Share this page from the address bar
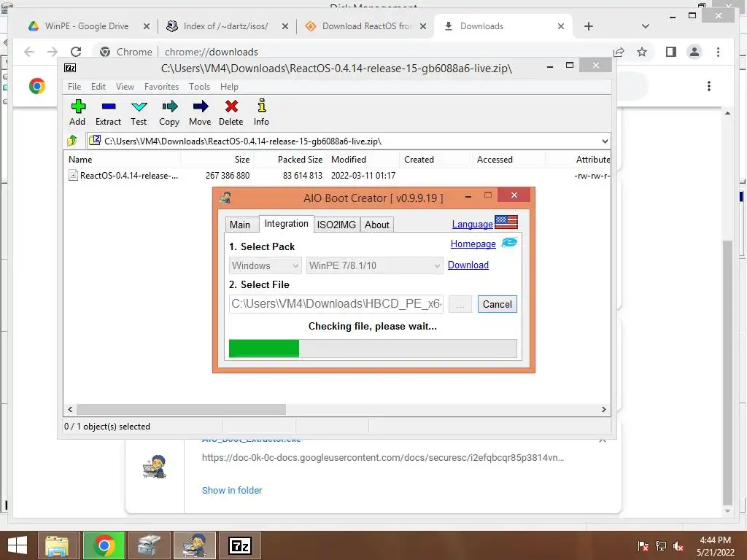Screen dimensions: 747x560 (619, 52)
